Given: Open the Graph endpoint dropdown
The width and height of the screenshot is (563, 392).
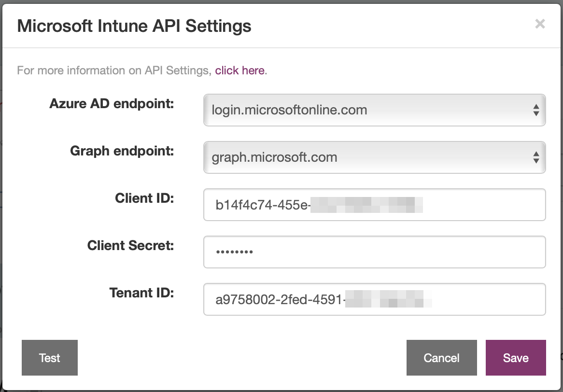Looking at the screenshot, I should [375, 157].
